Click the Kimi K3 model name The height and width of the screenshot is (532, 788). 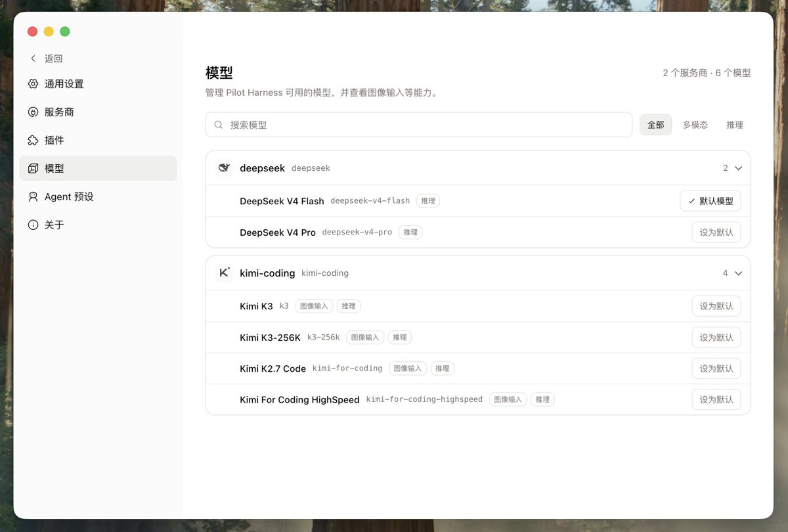tap(256, 306)
